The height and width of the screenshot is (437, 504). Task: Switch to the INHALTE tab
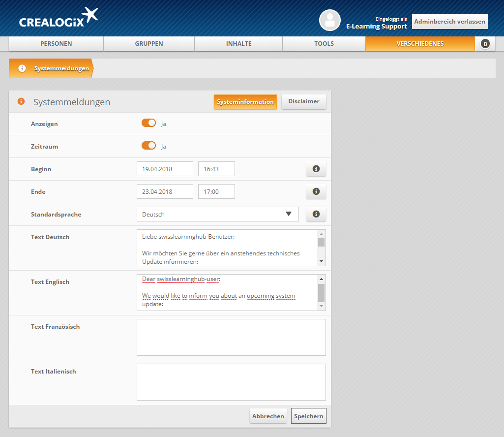click(238, 44)
